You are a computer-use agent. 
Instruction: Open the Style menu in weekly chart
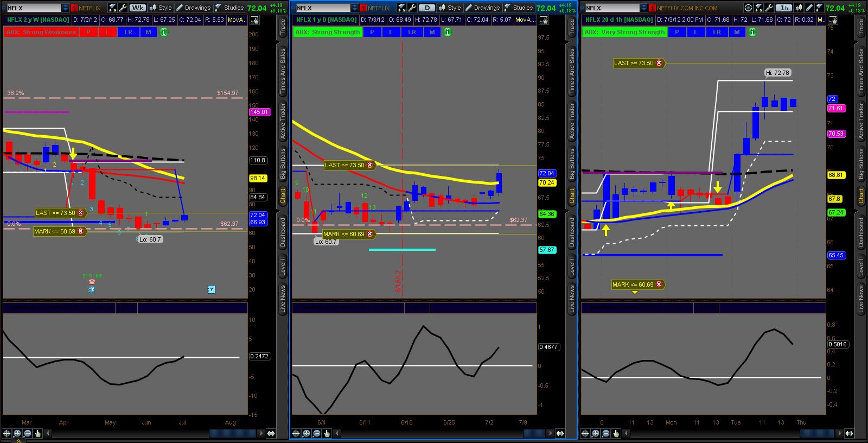tap(160, 8)
